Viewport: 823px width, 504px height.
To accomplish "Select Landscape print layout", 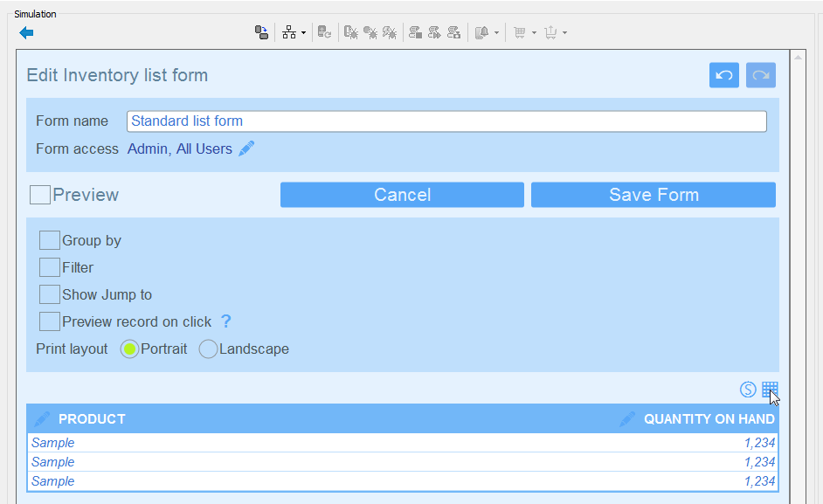I will [x=208, y=349].
